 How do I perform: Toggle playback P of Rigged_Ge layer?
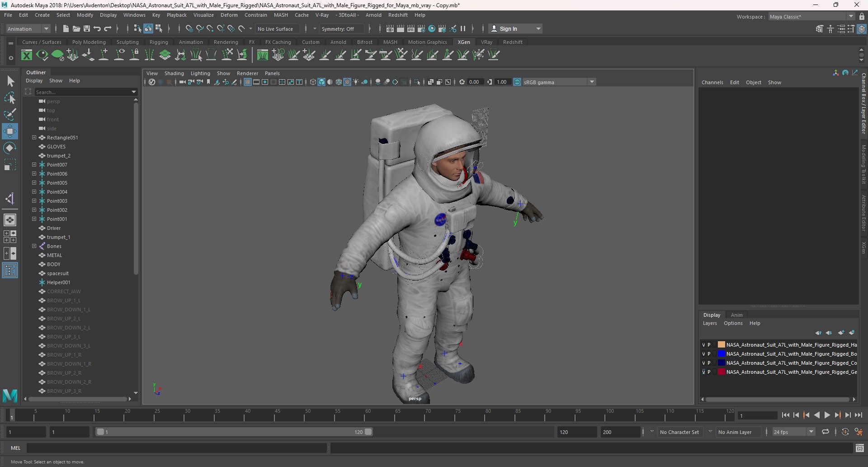point(709,372)
